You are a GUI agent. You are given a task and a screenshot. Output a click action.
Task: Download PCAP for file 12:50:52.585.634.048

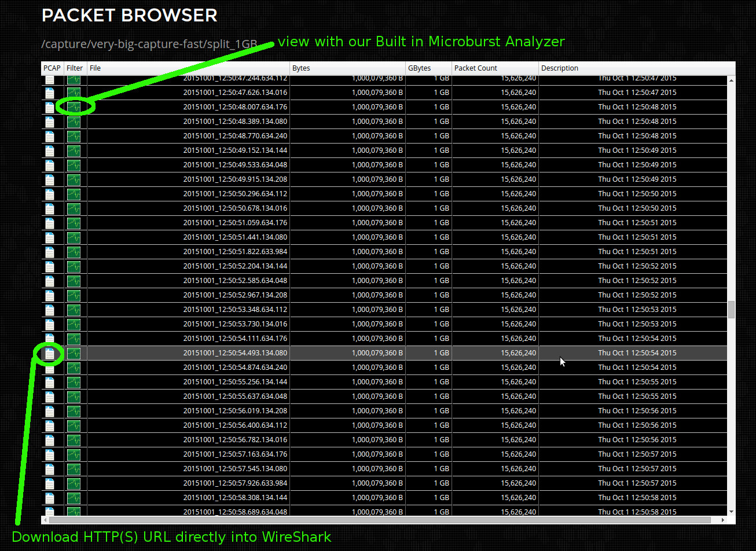pyautogui.click(x=50, y=280)
